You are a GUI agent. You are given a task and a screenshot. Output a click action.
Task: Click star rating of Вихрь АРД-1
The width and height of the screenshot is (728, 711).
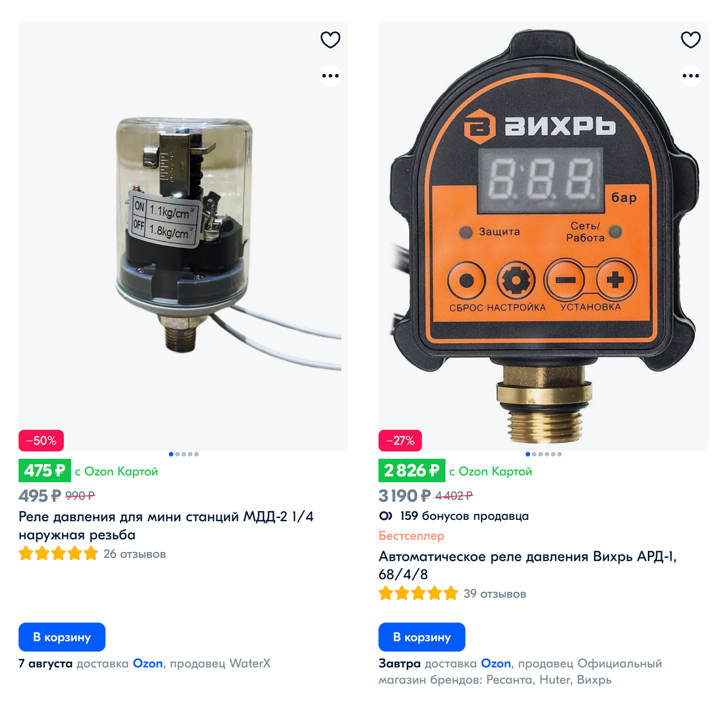pyautogui.click(x=418, y=593)
